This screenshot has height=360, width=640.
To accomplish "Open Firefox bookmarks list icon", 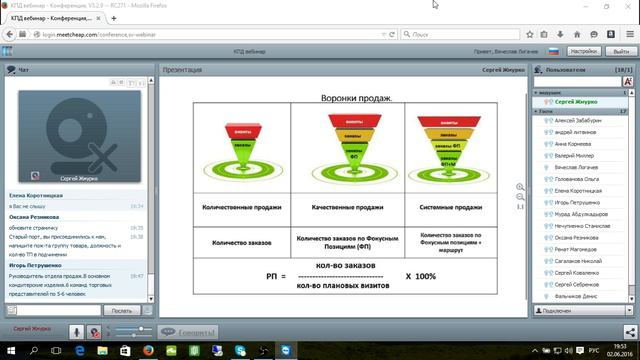I will (x=544, y=34).
